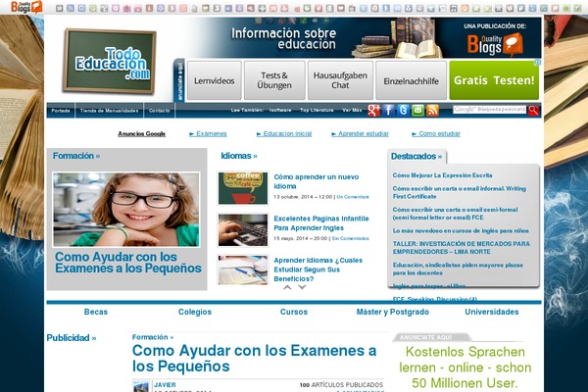
Task: Open the Twitter social icon
Action: (x=403, y=111)
